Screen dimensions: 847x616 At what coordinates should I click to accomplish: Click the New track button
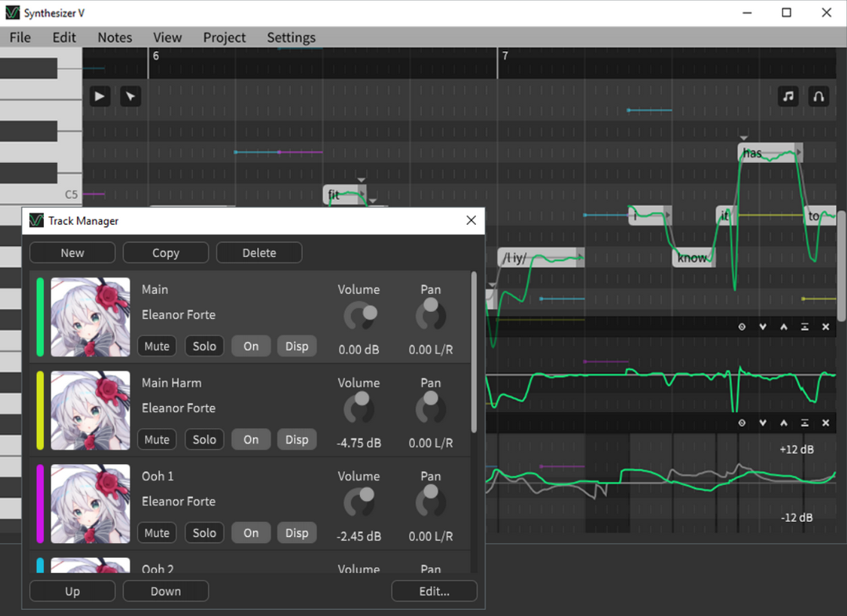pos(72,252)
